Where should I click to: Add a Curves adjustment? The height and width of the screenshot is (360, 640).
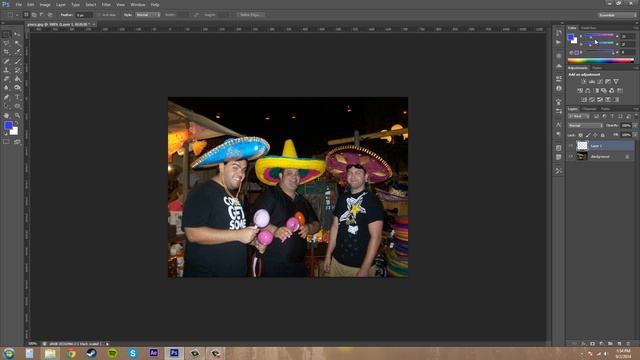(600, 82)
